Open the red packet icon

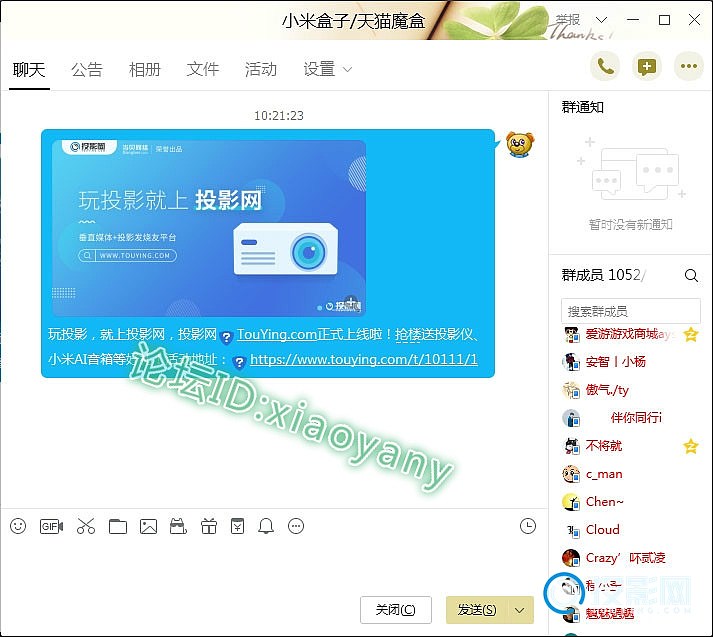click(x=237, y=527)
